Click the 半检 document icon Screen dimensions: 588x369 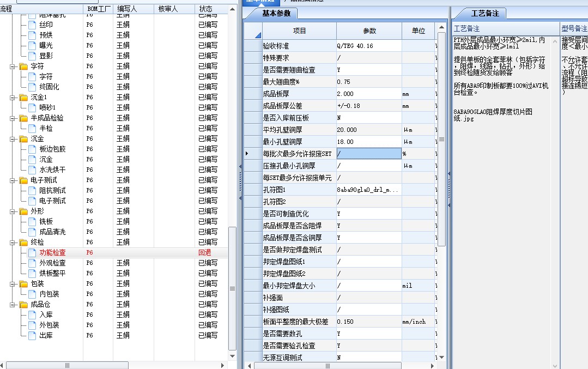coord(32,128)
